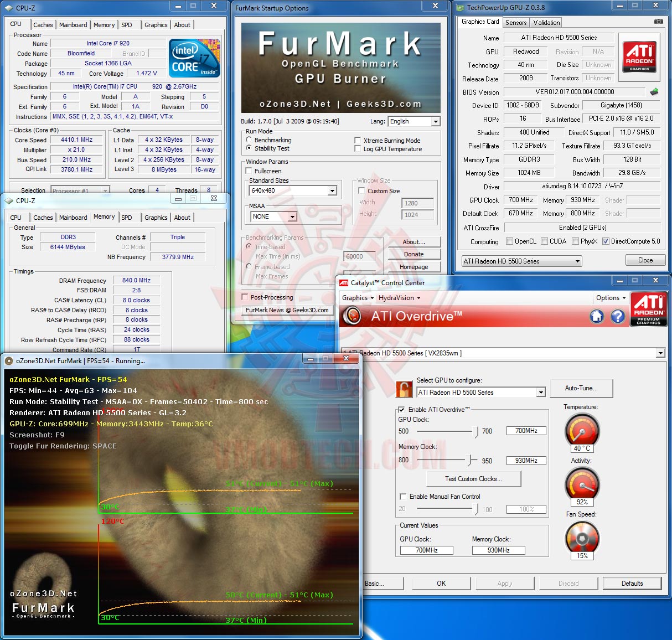Open the Mainboard tab in top CPU-Z

click(x=73, y=25)
